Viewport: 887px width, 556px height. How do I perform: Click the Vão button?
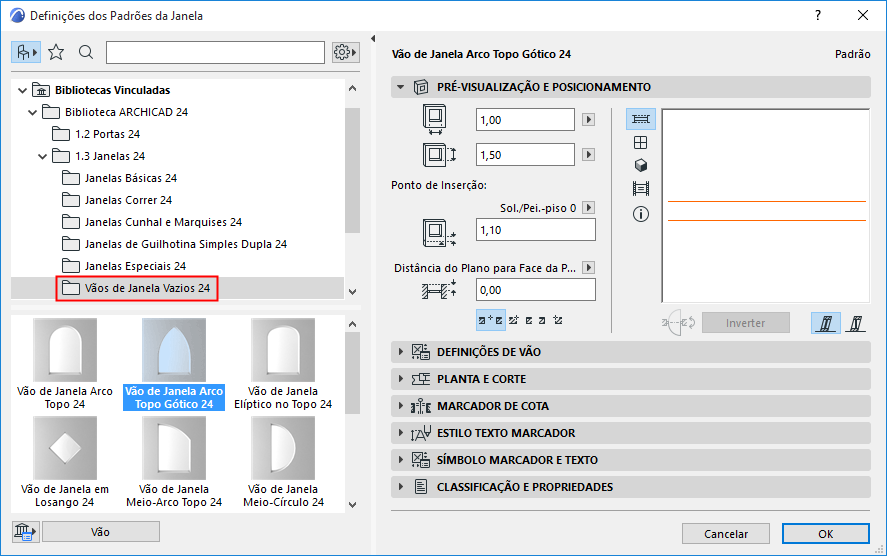pyautogui.click(x=101, y=532)
